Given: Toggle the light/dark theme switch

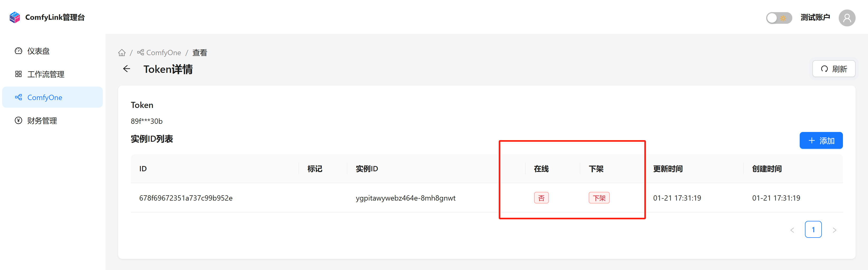Looking at the screenshot, I should 779,18.
